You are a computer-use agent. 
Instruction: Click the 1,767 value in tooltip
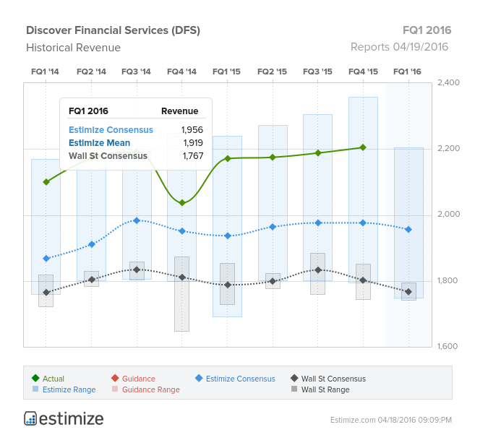click(x=192, y=155)
